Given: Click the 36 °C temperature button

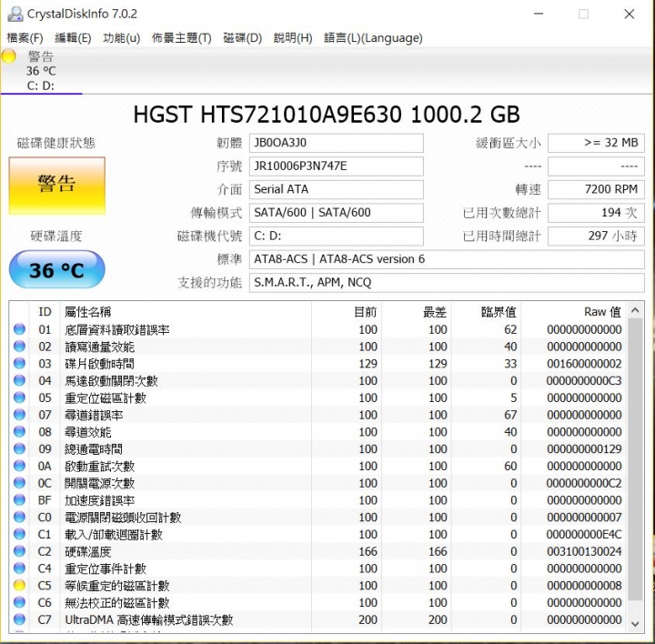Looking at the screenshot, I should click(x=56, y=270).
